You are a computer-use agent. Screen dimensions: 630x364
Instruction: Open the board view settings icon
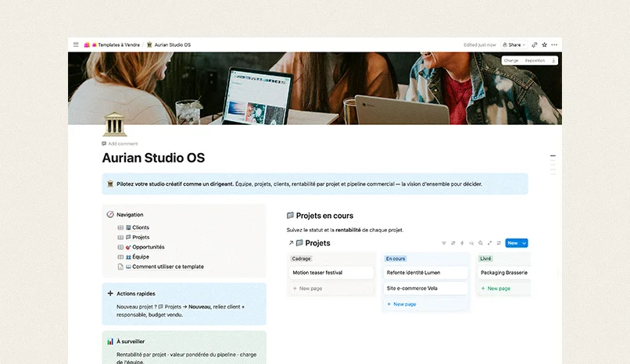click(499, 243)
